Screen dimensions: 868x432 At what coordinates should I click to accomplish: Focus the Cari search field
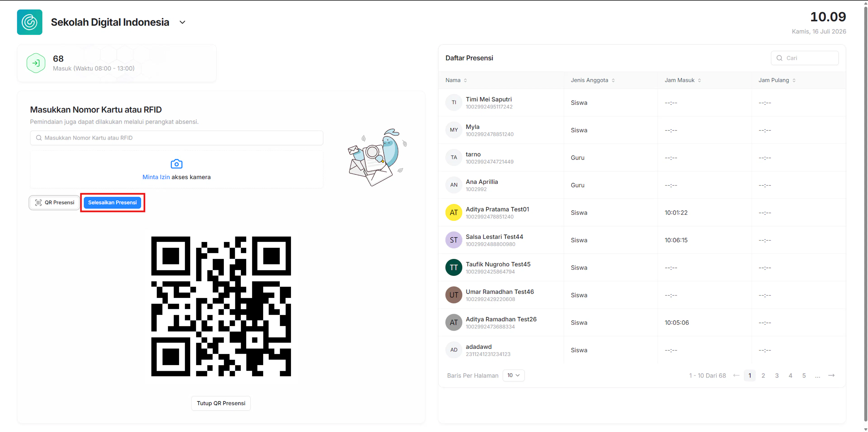click(x=805, y=58)
